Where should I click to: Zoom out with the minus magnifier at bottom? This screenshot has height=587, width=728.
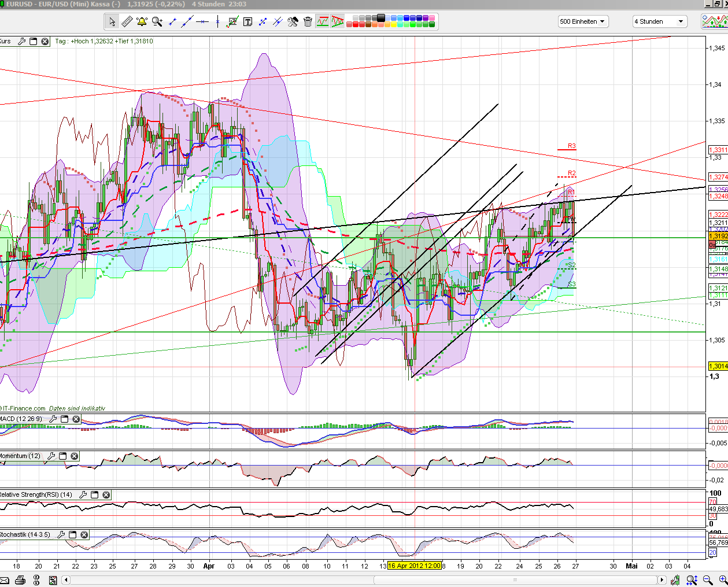click(707, 580)
